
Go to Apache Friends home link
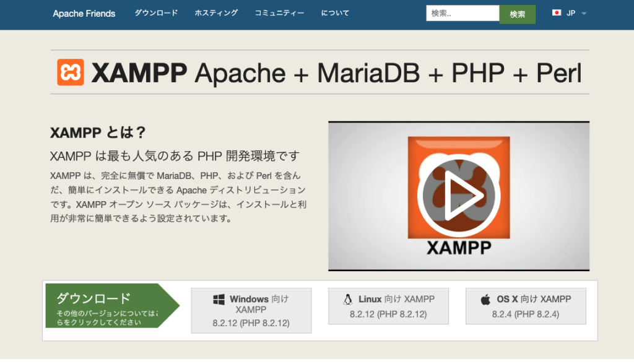point(84,14)
